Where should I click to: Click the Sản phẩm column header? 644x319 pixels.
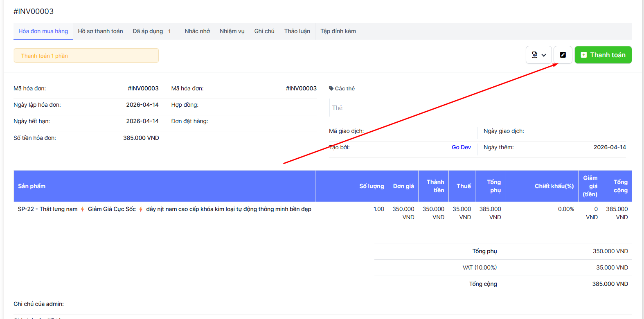tap(32, 186)
